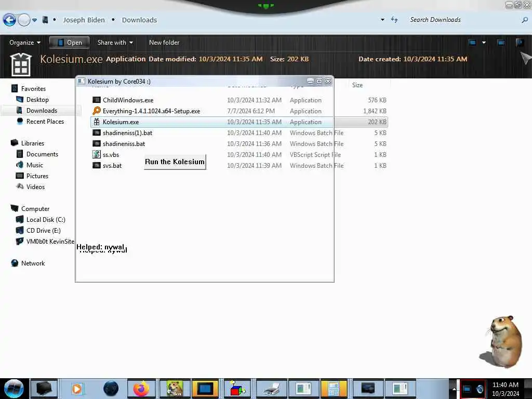The image size is (532, 399).
Task: Click the Everything setup magnifier icon
Action: [97, 111]
